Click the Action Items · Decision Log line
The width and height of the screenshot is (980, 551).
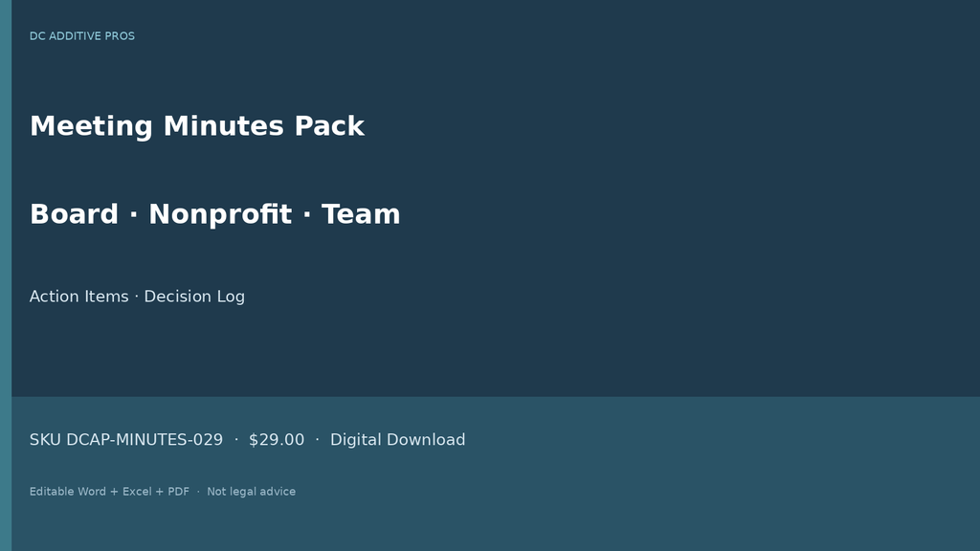tap(137, 297)
